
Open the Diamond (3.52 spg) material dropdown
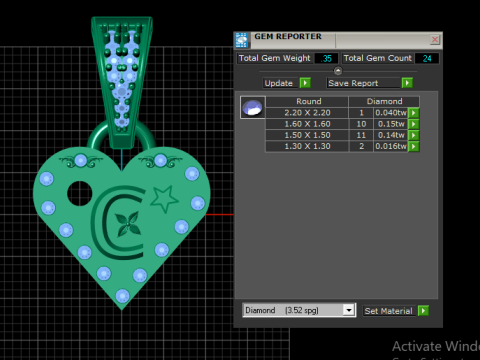pyautogui.click(x=299, y=310)
